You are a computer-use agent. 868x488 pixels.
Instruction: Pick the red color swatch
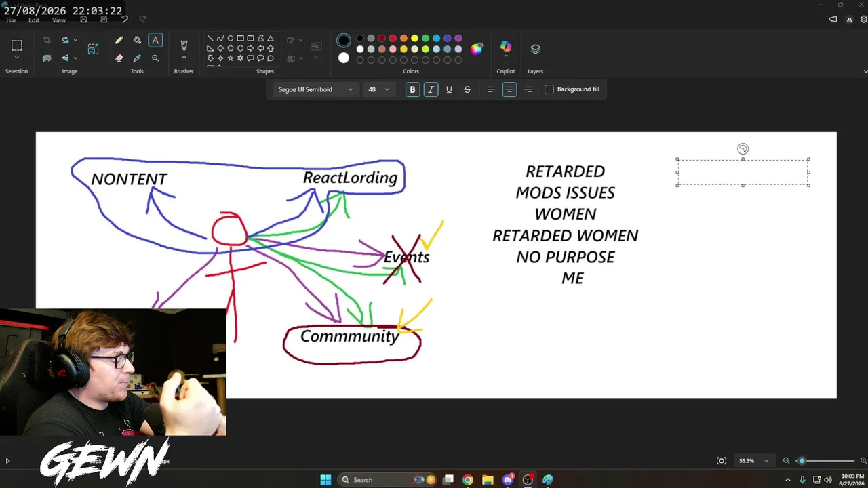click(393, 39)
